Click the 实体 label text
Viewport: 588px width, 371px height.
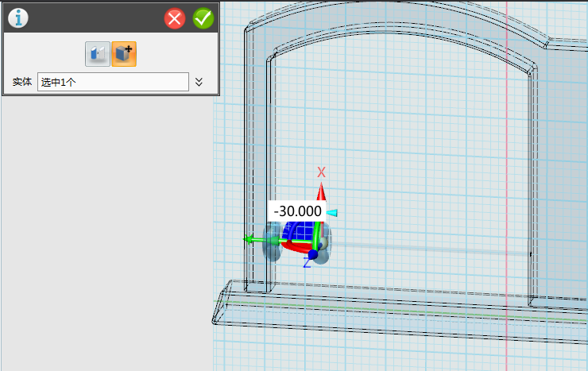click(x=22, y=82)
